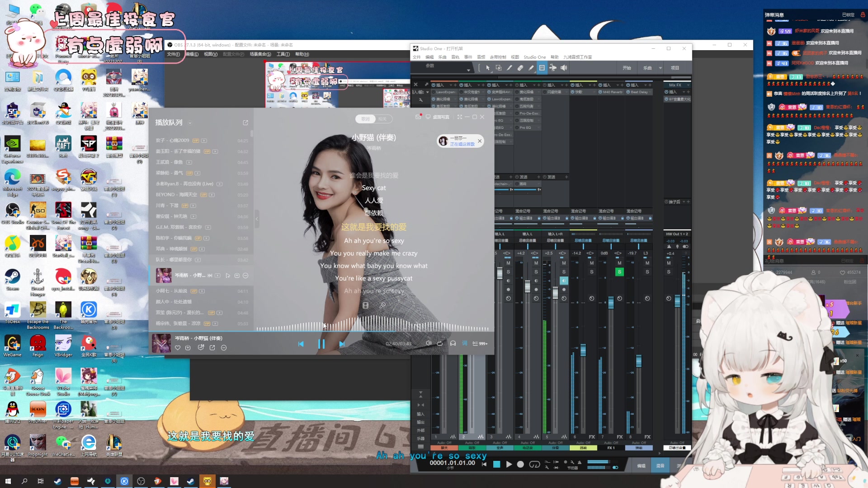
Task: Click the Listen speaker tool icon
Action: [564, 68]
